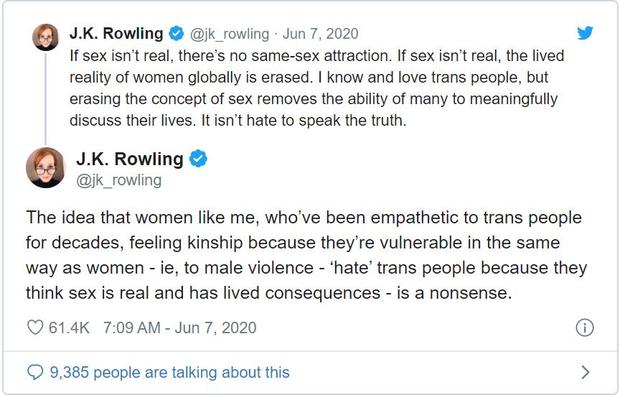
Task: Click the verified badge in the quoted top tweet
Action: (x=176, y=34)
